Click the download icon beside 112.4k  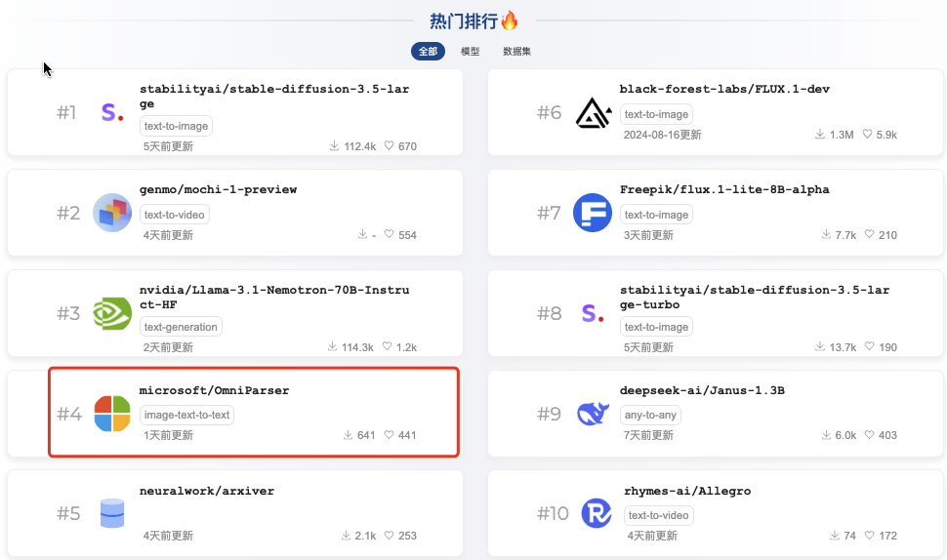334,145
